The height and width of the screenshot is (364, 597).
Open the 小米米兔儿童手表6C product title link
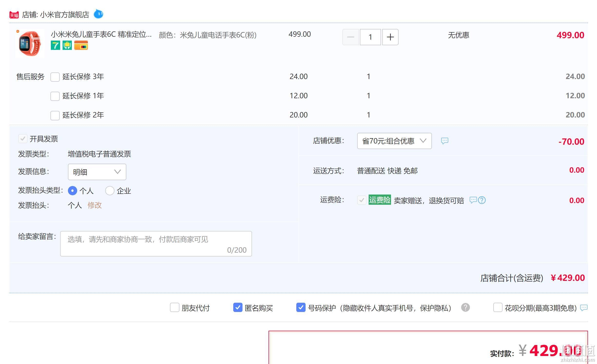101,34
